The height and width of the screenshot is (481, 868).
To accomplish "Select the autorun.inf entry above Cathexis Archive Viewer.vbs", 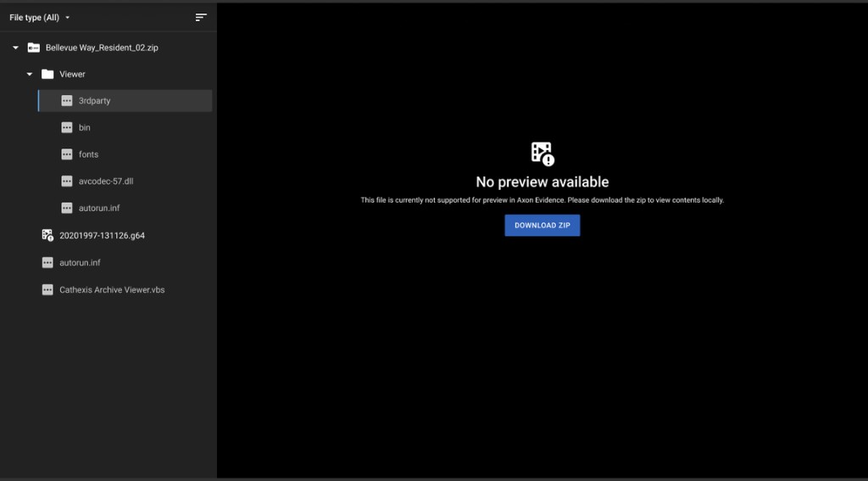I will click(x=80, y=263).
